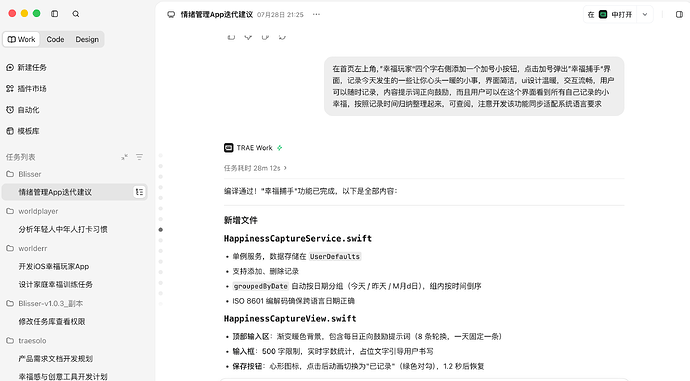The width and height of the screenshot is (690, 381).
Task: Toggle the sidebar panel icon
Action: (55, 14)
